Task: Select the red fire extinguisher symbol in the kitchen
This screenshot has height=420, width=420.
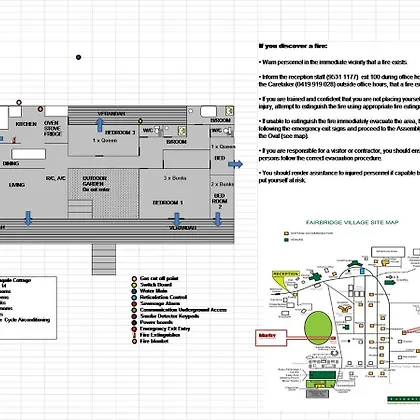Action: click(14, 140)
